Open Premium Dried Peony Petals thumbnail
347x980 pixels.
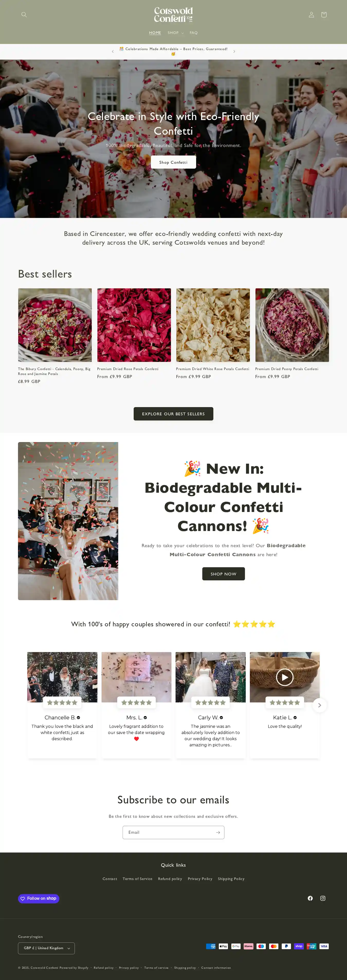pyautogui.click(x=292, y=325)
